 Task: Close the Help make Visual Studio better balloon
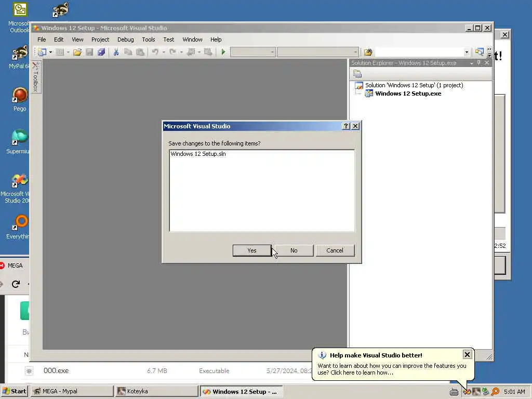pyautogui.click(x=467, y=354)
